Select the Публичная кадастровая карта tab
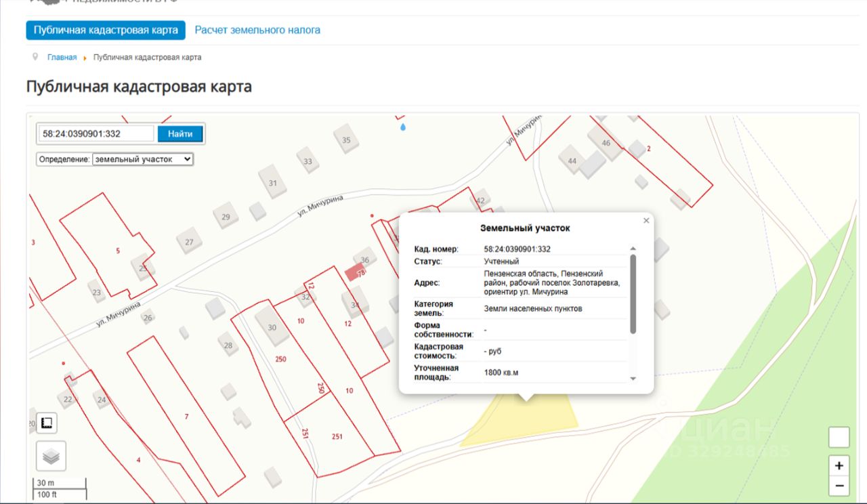The image size is (867, 504). (106, 30)
